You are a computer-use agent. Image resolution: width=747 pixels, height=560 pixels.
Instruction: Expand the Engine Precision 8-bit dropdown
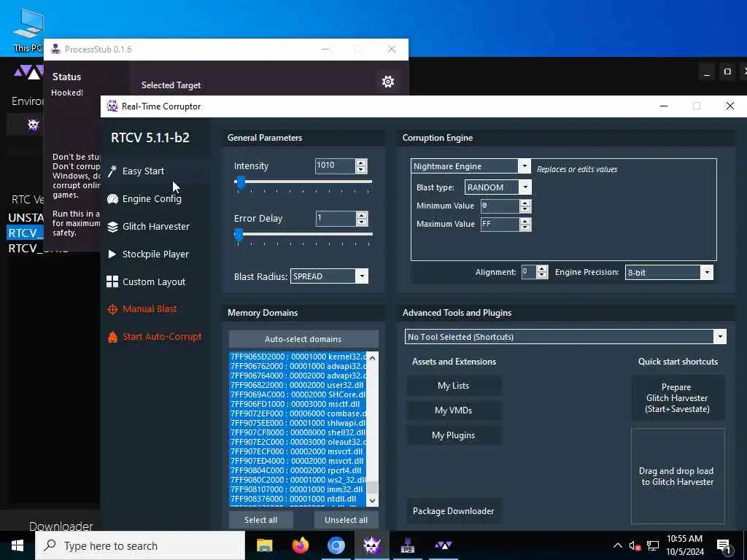(707, 273)
